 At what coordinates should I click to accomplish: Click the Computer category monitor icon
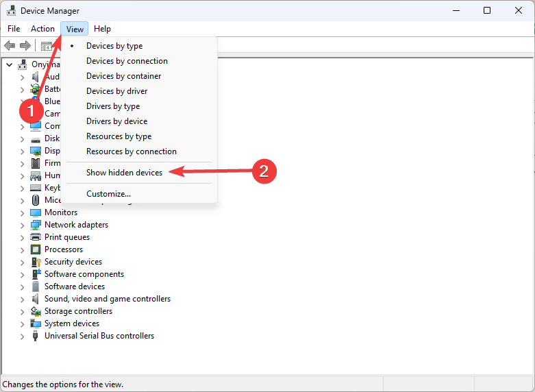[x=36, y=126]
